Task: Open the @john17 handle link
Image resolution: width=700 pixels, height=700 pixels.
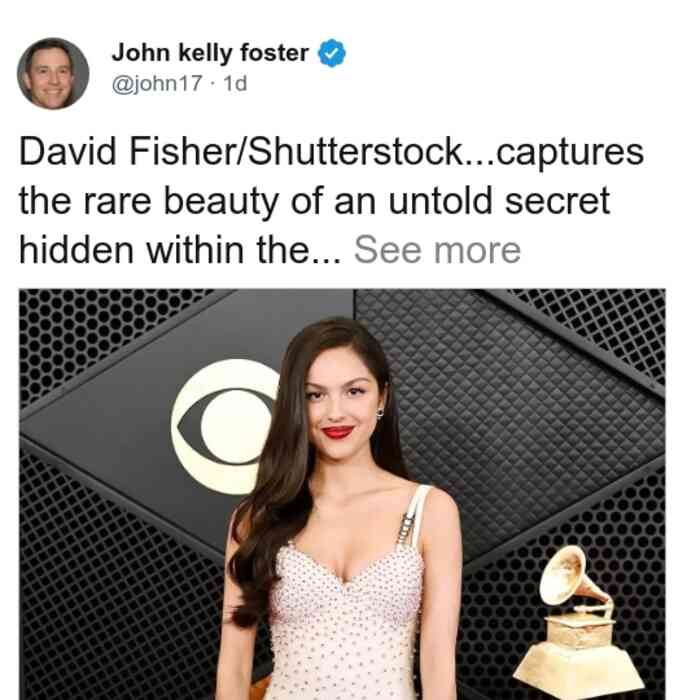Action: [x=157, y=83]
